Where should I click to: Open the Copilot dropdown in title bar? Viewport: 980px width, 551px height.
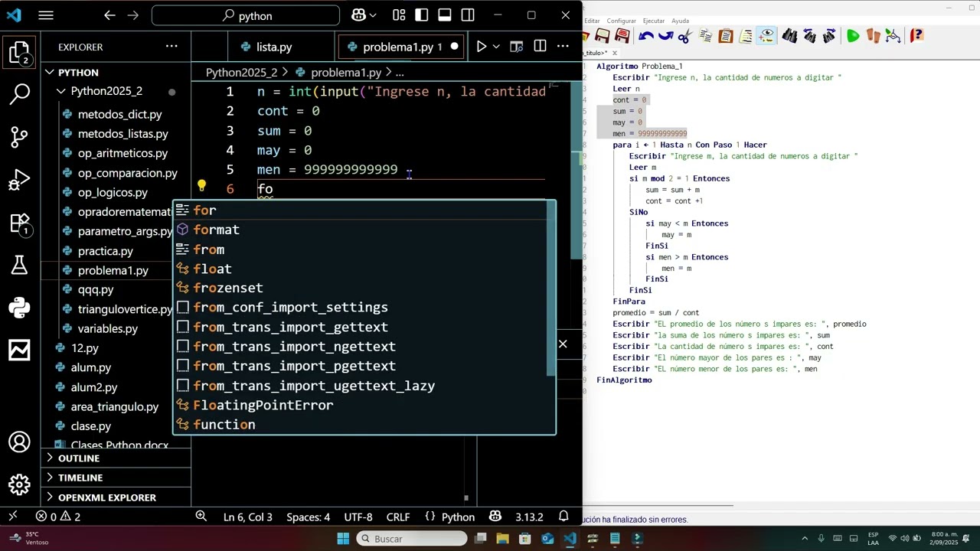373,15
